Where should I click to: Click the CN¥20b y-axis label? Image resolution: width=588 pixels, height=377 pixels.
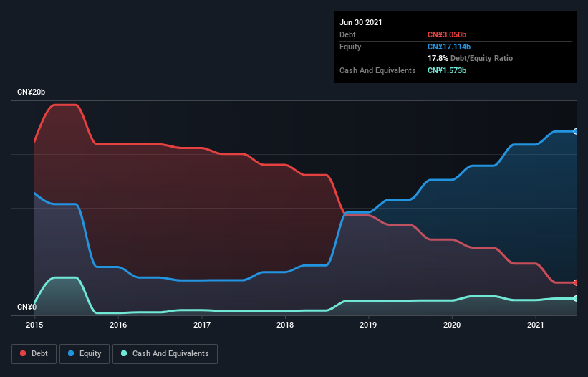(x=31, y=92)
